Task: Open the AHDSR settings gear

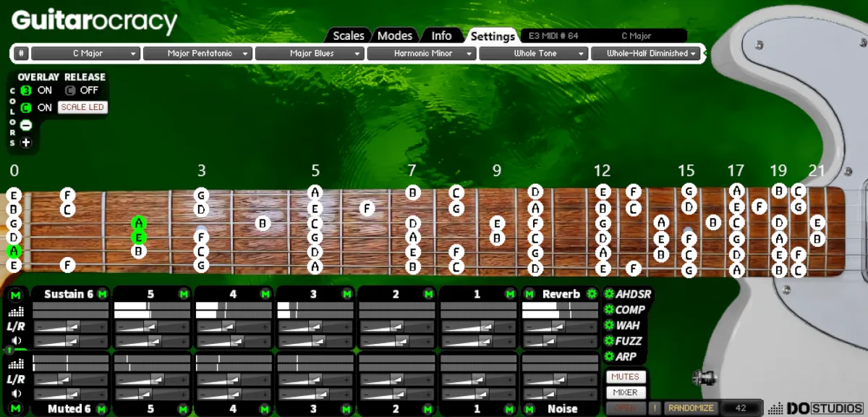Action: pos(609,294)
